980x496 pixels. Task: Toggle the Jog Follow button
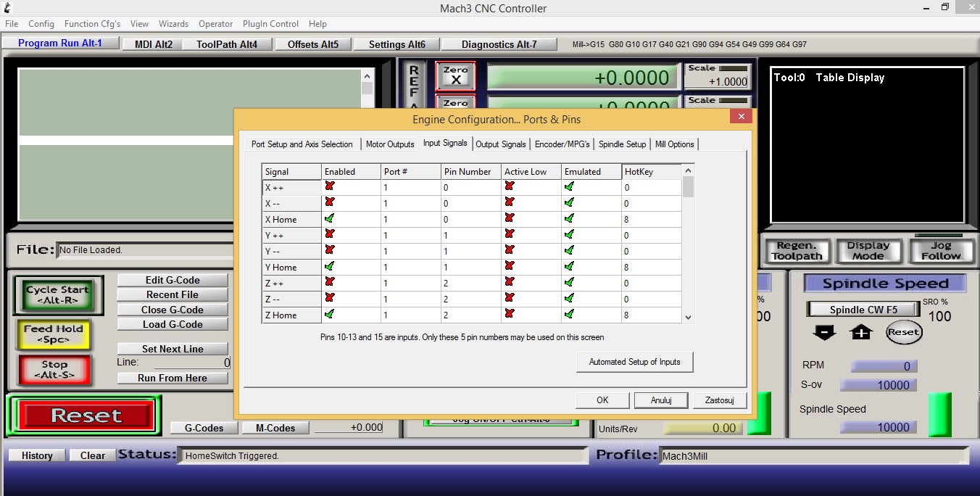pyautogui.click(x=940, y=251)
